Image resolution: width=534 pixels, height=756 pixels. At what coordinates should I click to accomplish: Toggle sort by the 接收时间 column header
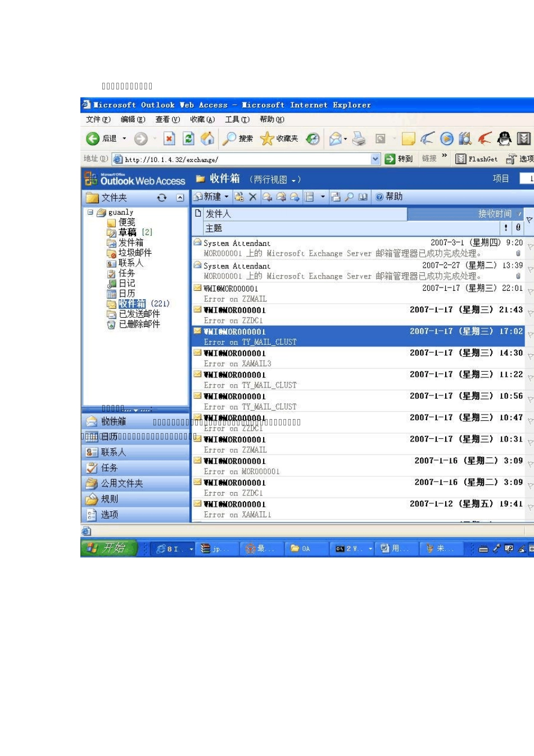pyautogui.click(x=495, y=214)
